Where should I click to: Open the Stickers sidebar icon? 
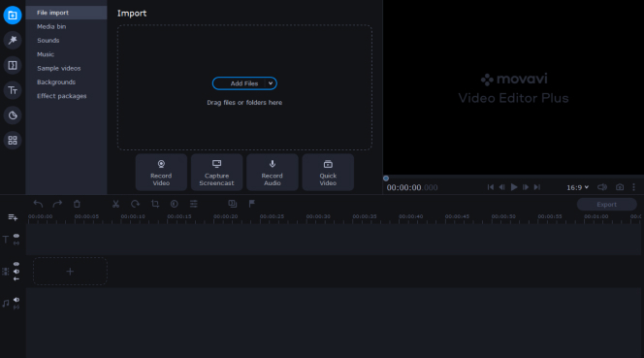point(13,115)
